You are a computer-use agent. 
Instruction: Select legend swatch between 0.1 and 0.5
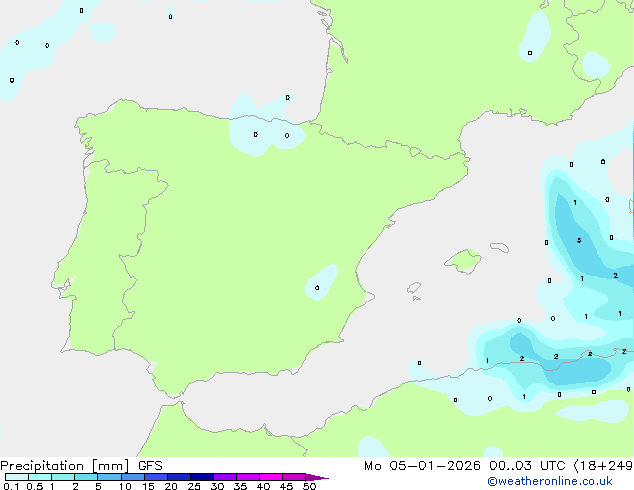tap(17, 477)
